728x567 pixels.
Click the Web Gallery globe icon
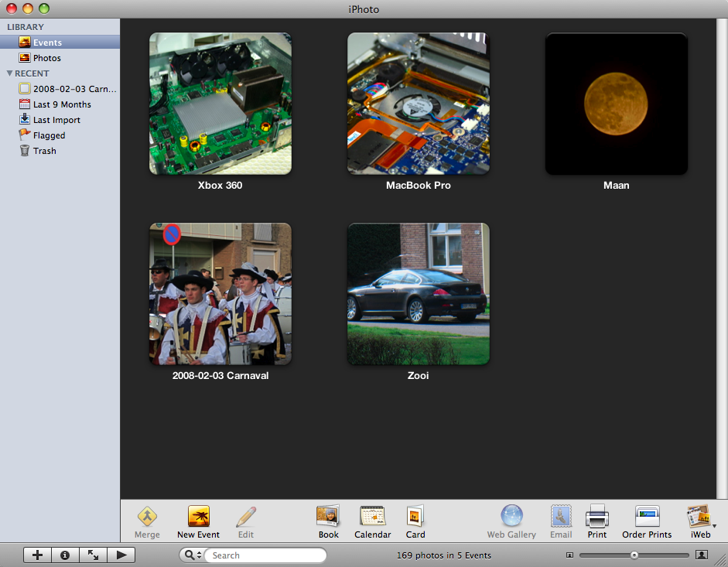511,516
